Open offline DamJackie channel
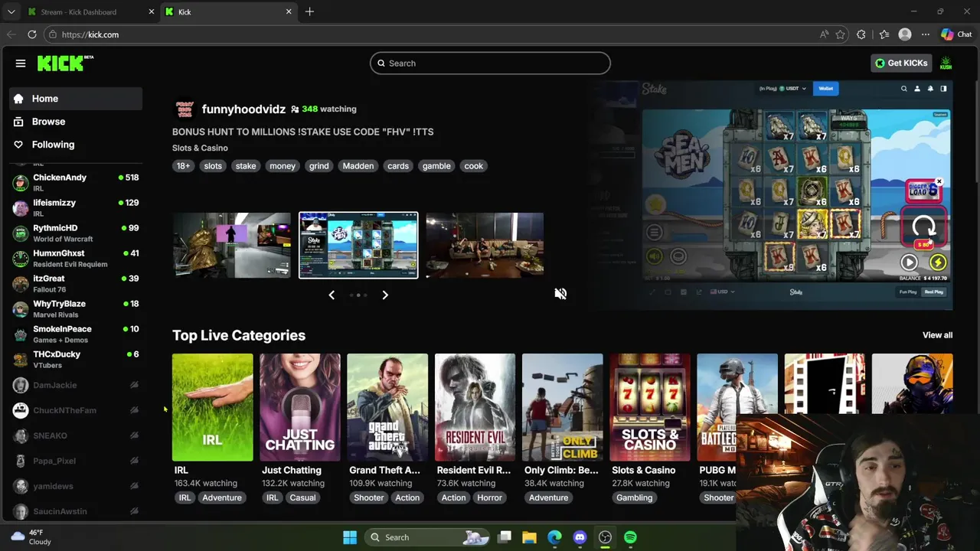Screen dimensions: 980x551 coord(75,385)
